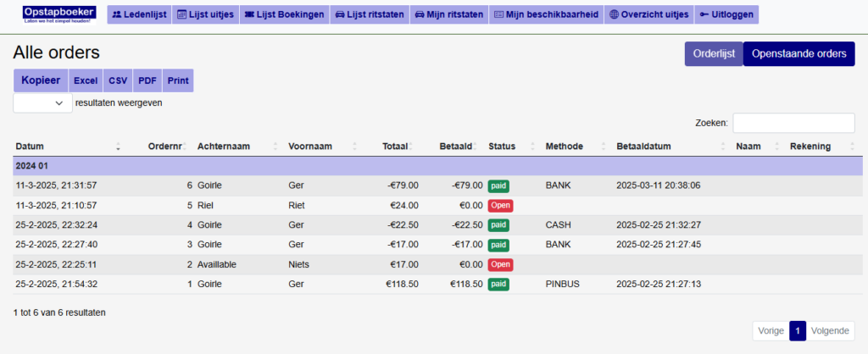Viewport: 868px width, 354px height.
Task: Click the Zoeken search field
Action: click(793, 123)
